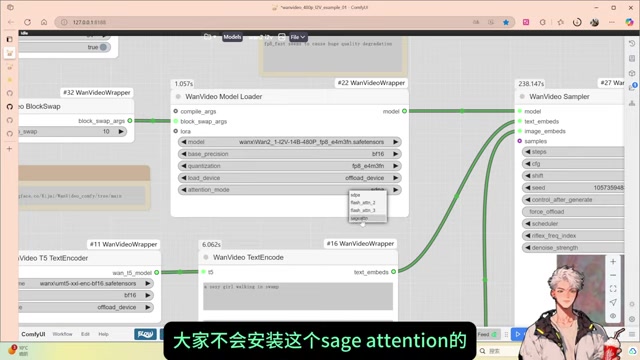Open the last GitHub tab in the sidebar
Screen dimensions: 640x360
10,133
